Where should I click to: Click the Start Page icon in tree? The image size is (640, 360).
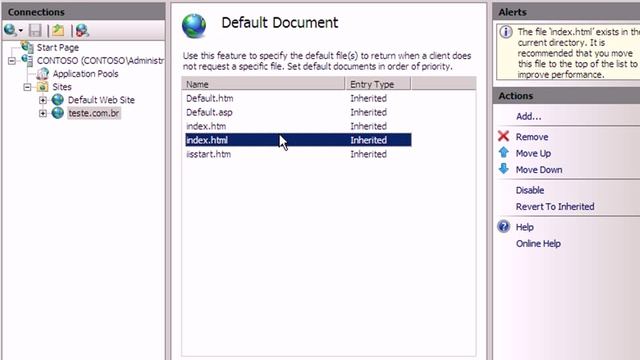(27, 47)
